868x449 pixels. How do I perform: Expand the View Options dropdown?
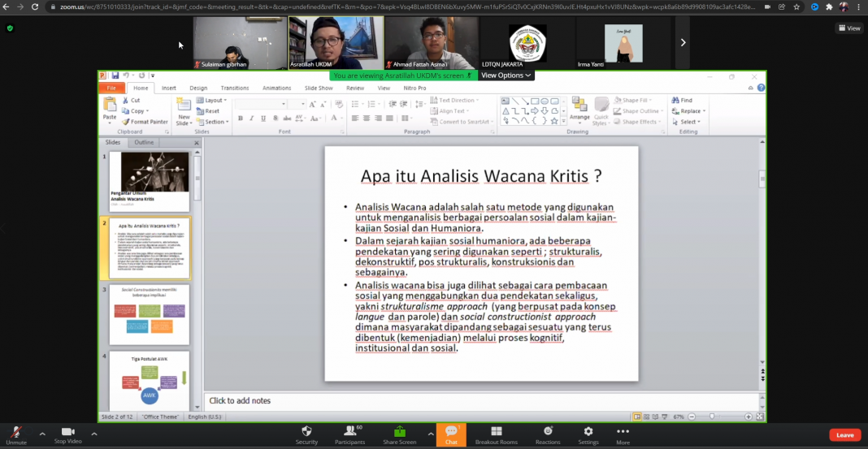(x=506, y=76)
